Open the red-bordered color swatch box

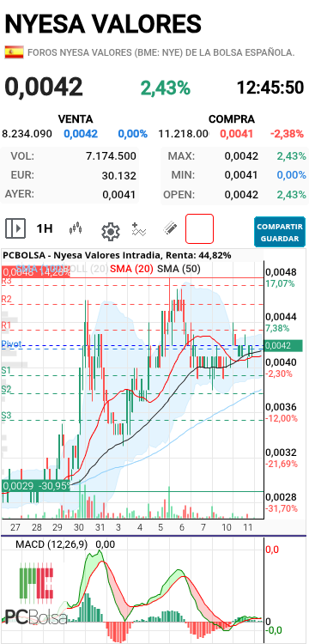[199, 228]
